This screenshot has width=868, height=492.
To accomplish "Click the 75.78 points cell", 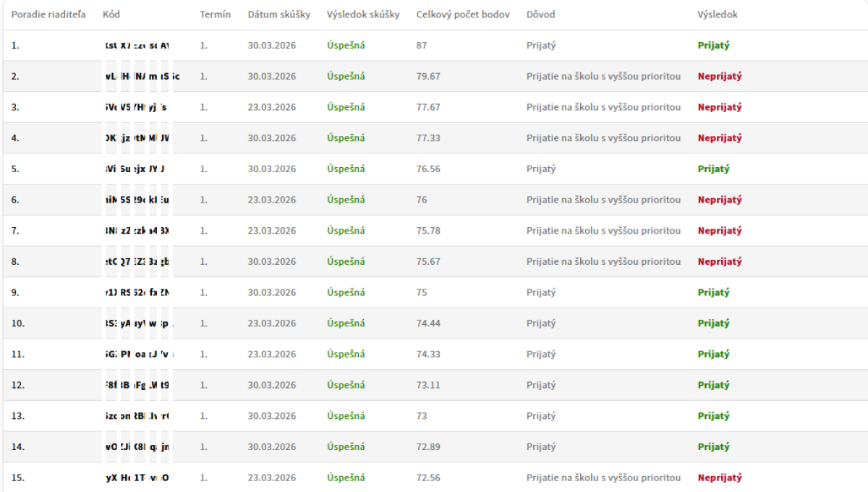I will (x=428, y=231).
